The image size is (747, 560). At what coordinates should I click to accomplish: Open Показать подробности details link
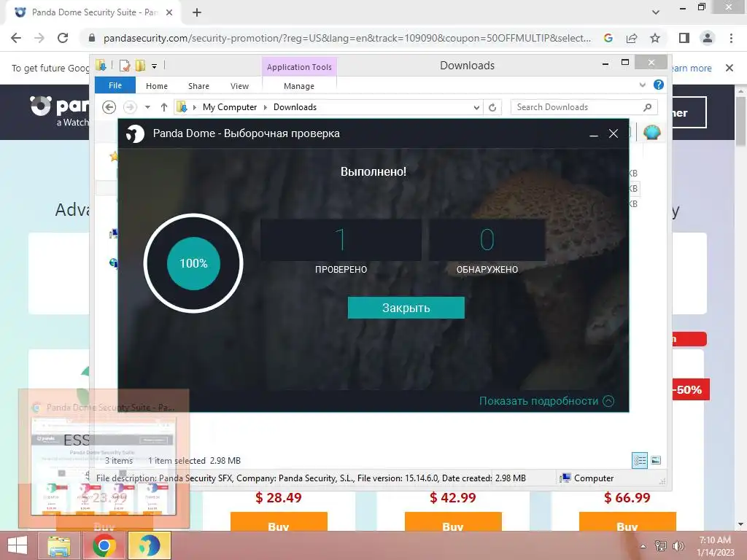point(538,401)
